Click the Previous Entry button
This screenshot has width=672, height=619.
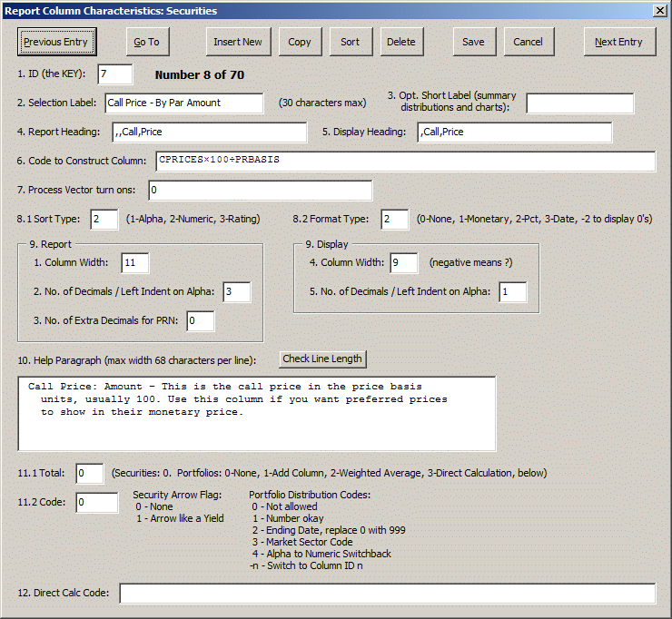[x=56, y=42]
